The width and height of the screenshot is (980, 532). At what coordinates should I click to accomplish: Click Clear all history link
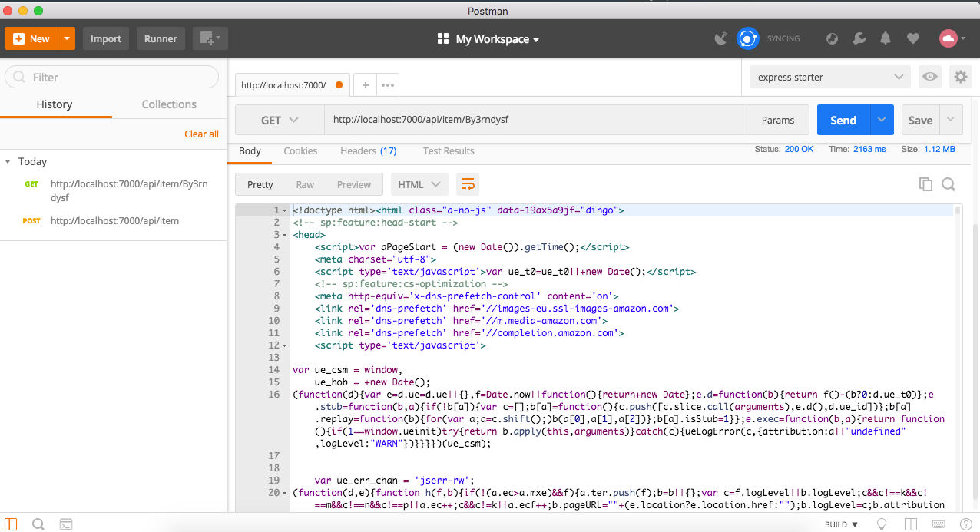click(x=201, y=134)
